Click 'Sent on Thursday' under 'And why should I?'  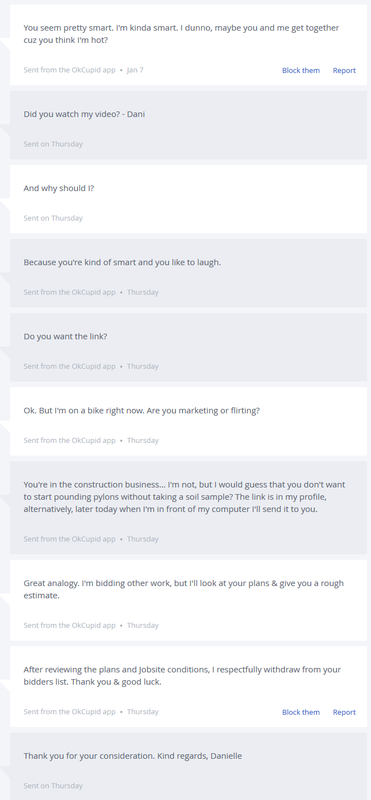click(x=53, y=218)
